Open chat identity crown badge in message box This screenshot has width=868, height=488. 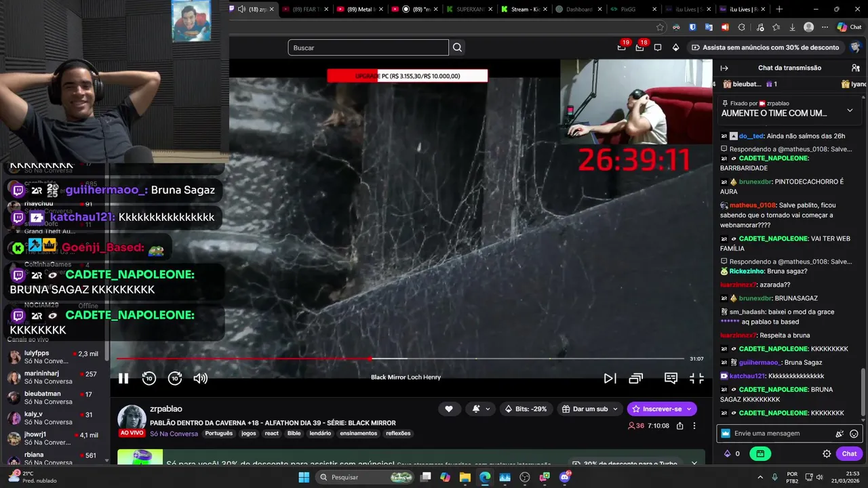pyautogui.click(x=726, y=434)
